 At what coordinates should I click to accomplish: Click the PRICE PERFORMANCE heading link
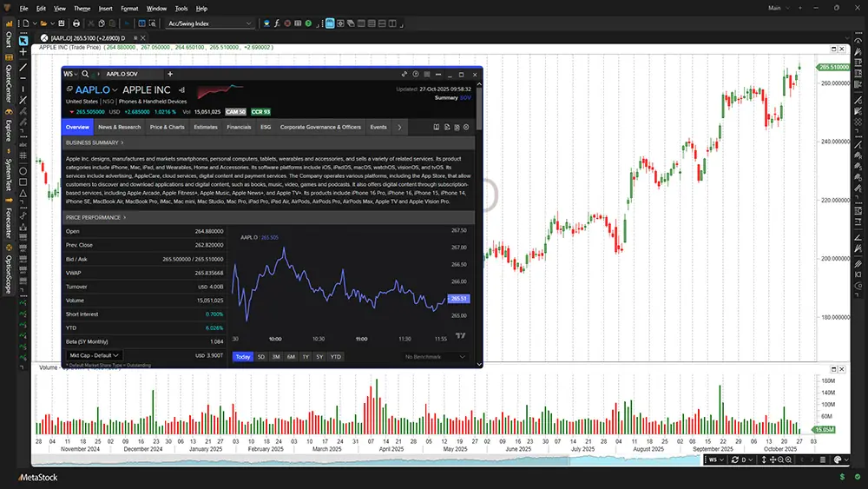coord(95,217)
